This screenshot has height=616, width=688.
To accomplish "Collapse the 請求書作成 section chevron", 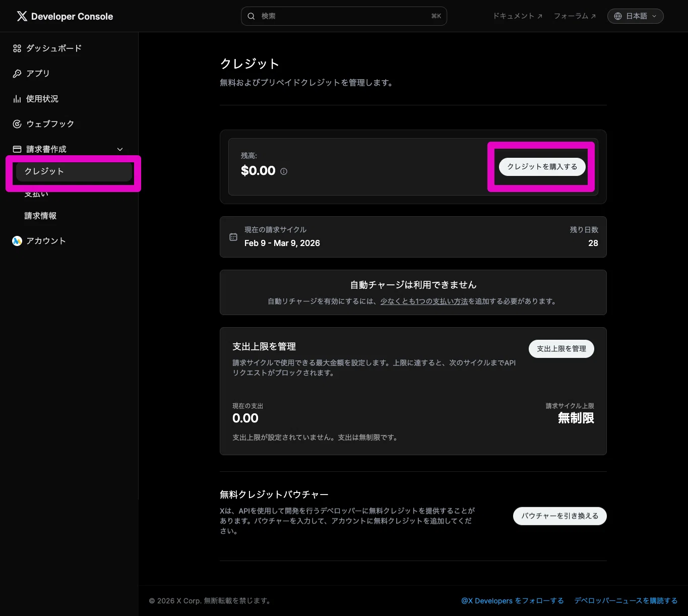I will (x=120, y=149).
